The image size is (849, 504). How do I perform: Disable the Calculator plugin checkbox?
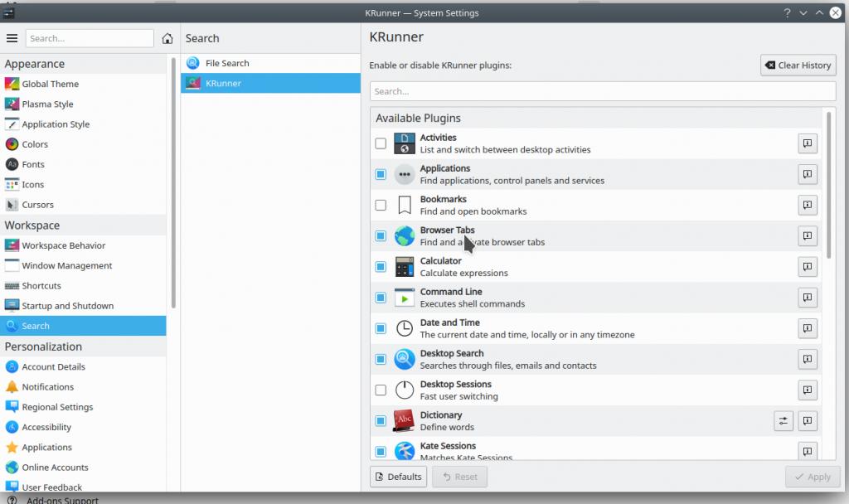pyautogui.click(x=381, y=267)
